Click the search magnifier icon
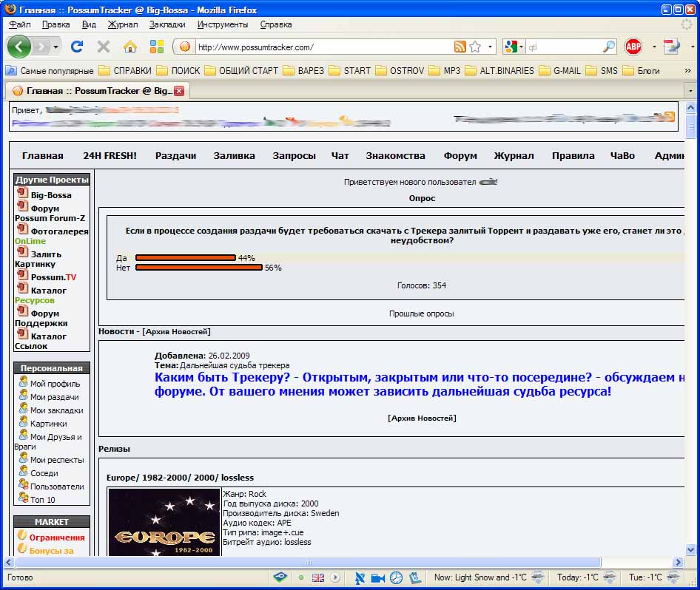The height and width of the screenshot is (590, 700). (x=608, y=47)
